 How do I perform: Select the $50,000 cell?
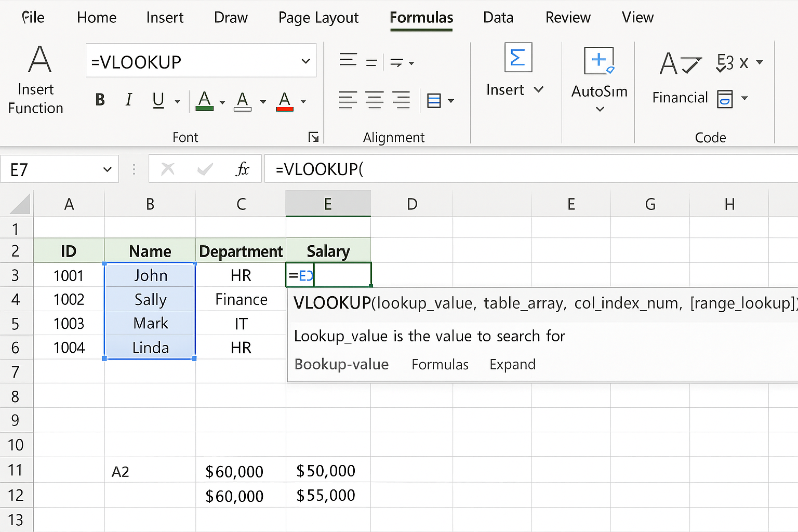tap(328, 471)
